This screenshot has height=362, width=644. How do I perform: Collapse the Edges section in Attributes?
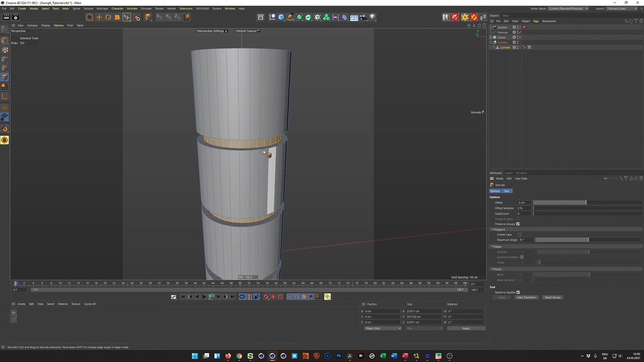(x=492, y=247)
